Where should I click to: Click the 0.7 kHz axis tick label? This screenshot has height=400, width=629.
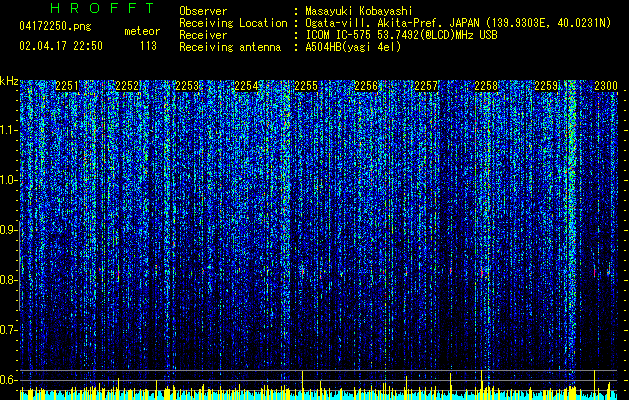click(9, 330)
